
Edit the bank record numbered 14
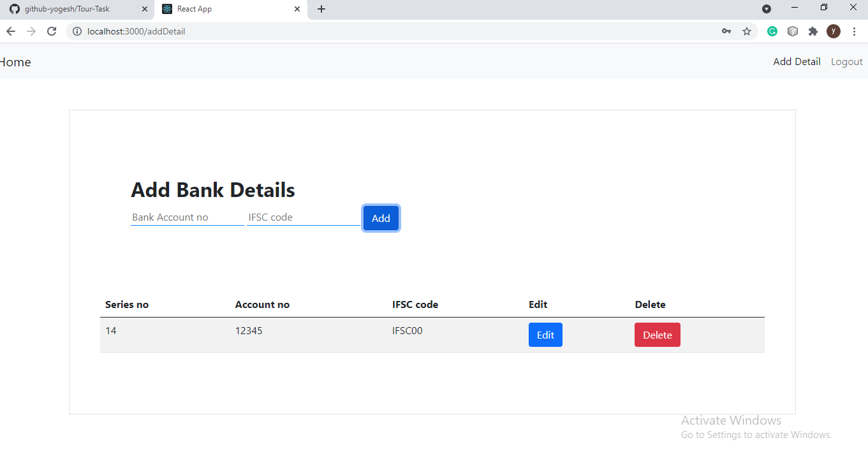point(545,334)
